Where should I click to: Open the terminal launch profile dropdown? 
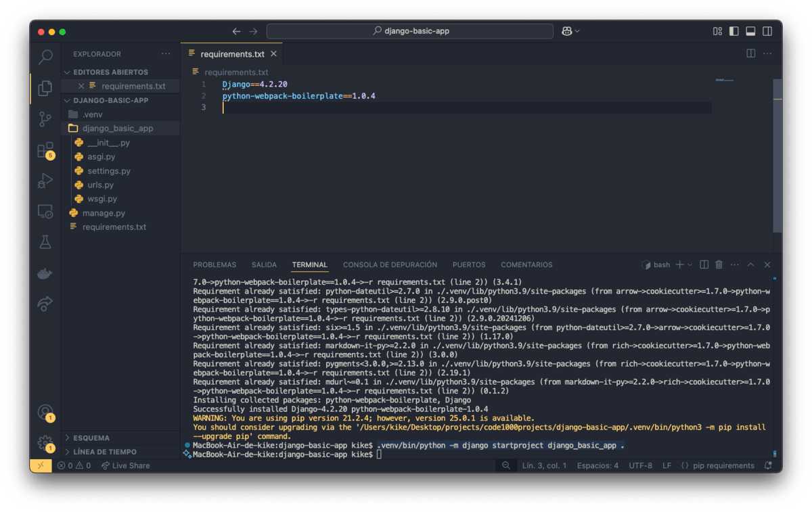click(690, 264)
